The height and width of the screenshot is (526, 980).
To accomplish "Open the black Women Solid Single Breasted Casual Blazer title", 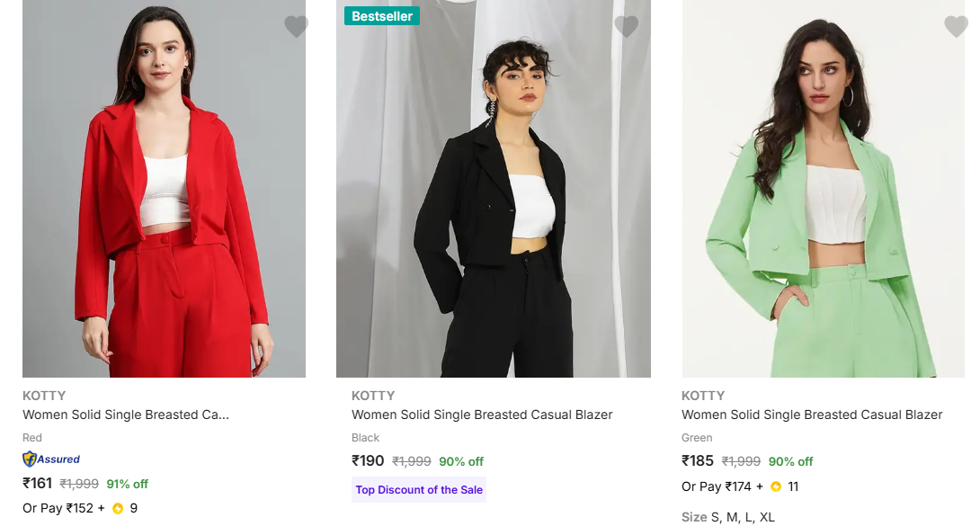I will [x=482, y=415].
